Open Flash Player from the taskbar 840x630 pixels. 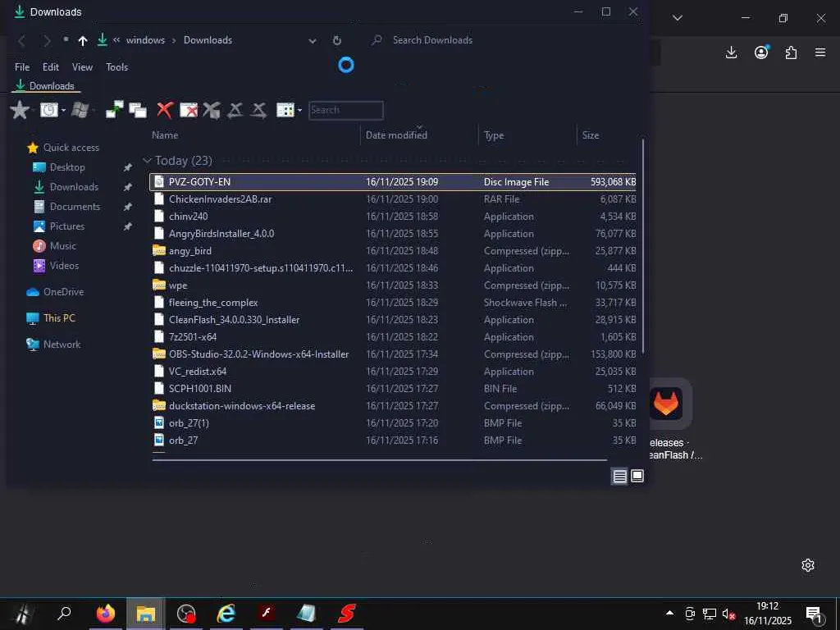tap(267, 612)
